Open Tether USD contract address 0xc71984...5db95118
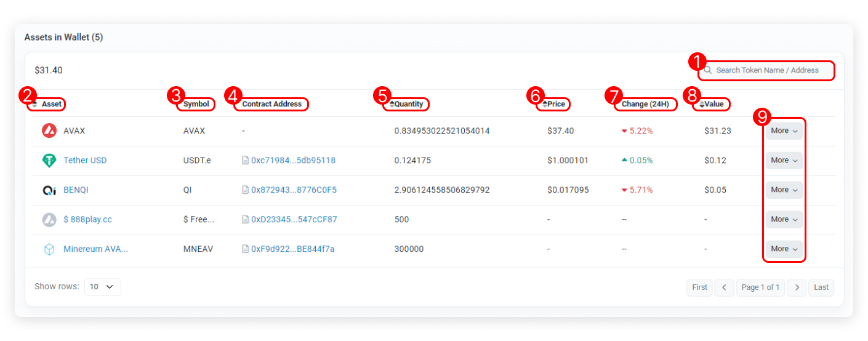The height and width of the screenshot is (341, 868). pos(293,161)
